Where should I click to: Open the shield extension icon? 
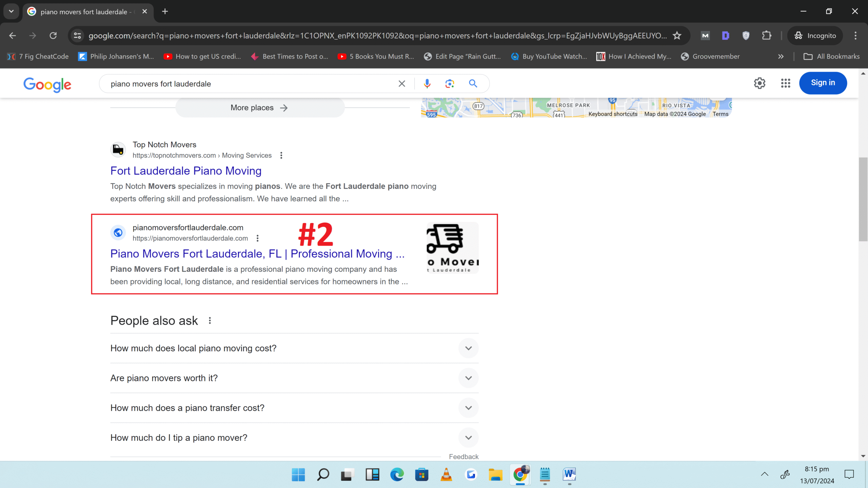point(746,36)
